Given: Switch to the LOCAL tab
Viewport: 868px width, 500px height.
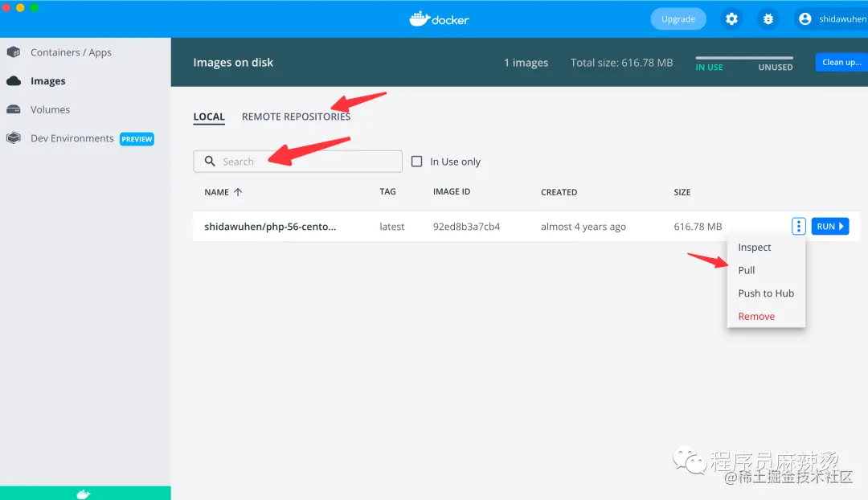Looking at the screenshot, I should [209, 117].
